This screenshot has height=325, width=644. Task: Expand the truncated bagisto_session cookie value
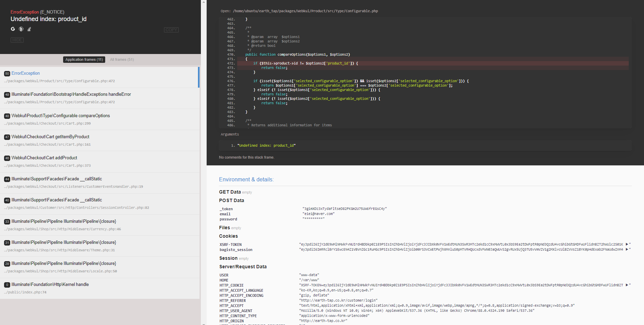click(x=627, y=249)
